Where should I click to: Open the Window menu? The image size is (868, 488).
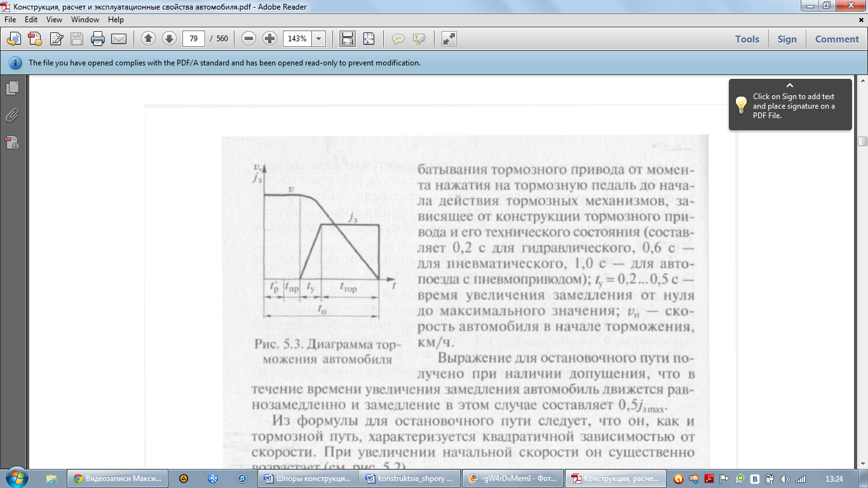(85, 20)
